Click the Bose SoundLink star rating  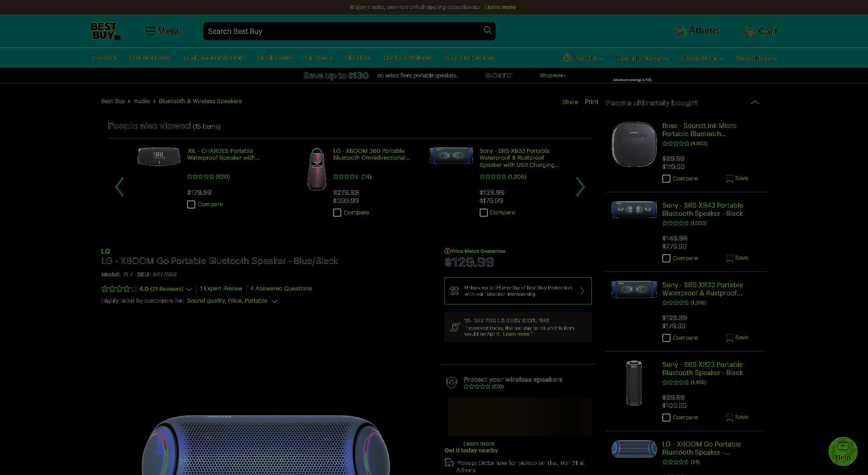click(x=675, y=143)
